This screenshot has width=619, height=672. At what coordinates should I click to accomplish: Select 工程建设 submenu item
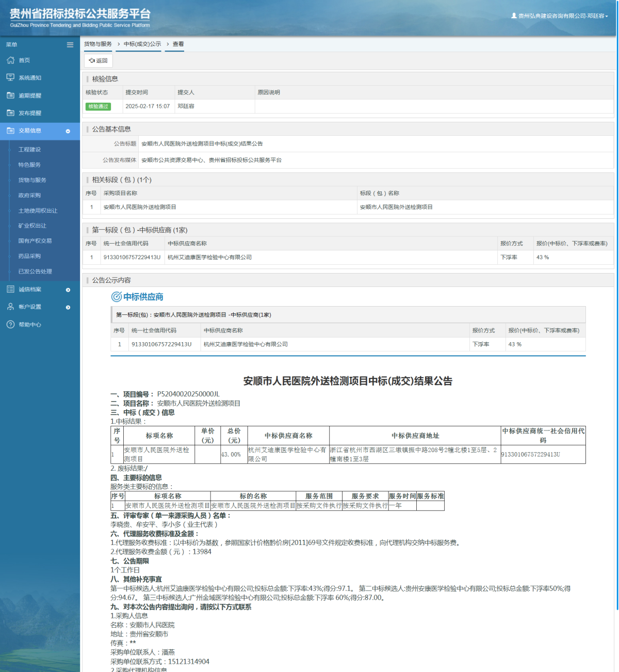[29, 150]
